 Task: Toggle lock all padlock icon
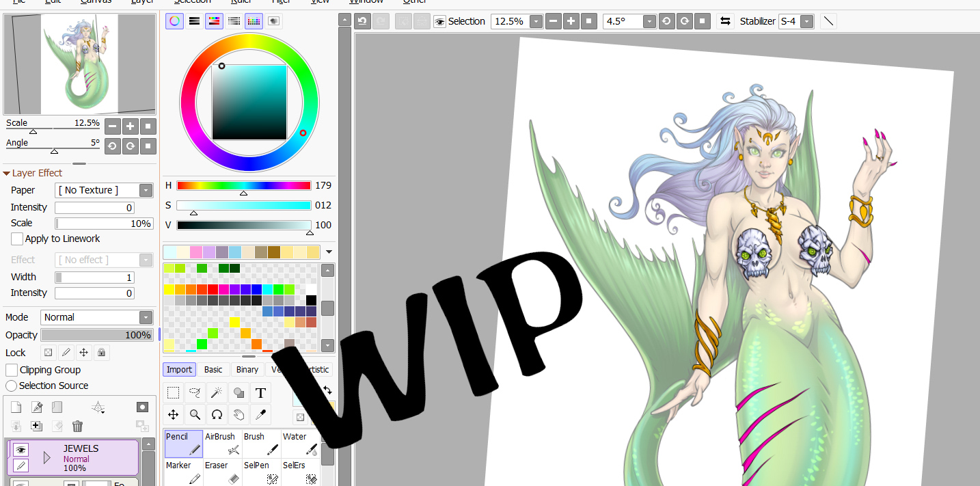(x=101, y=353)
